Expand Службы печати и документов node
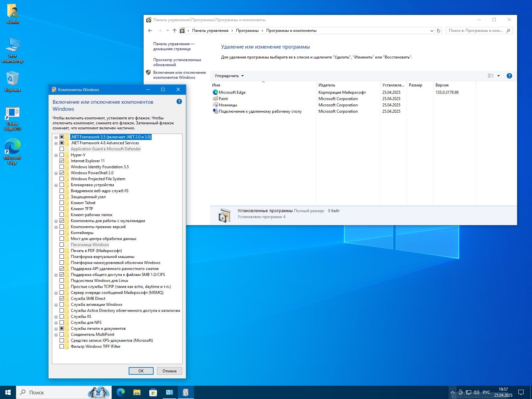This screenshot has height=399, width=532. [x=56, y=329]
